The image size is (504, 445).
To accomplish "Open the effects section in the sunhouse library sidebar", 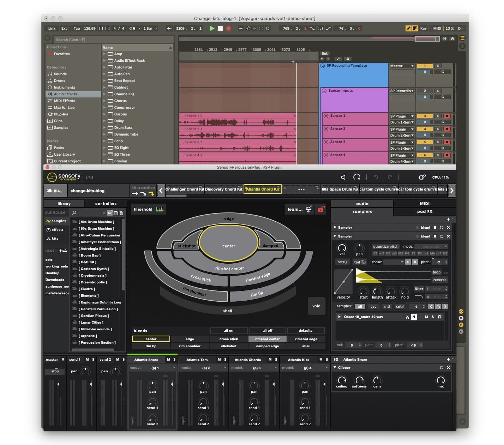I will click(56, 229).
